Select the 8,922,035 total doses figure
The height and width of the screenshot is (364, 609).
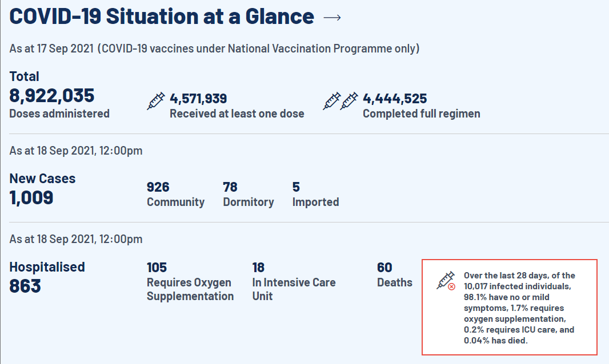click(x=52, y=95)
